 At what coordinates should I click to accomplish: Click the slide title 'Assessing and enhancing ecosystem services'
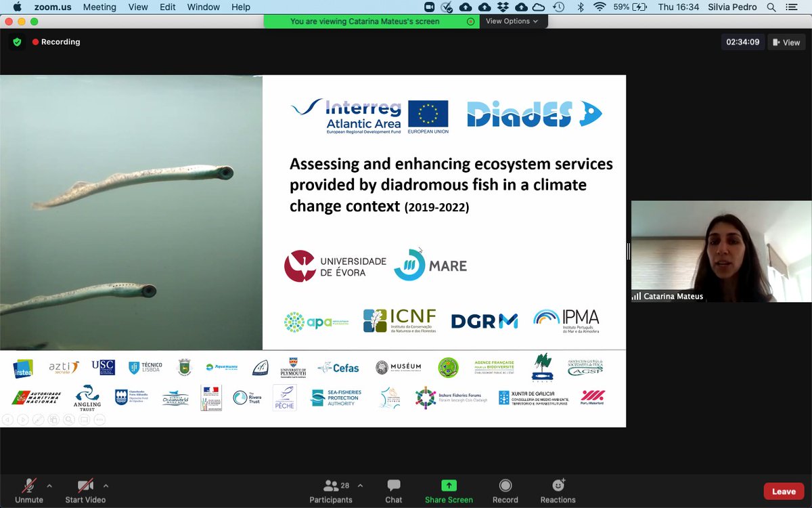coord(451,164)
